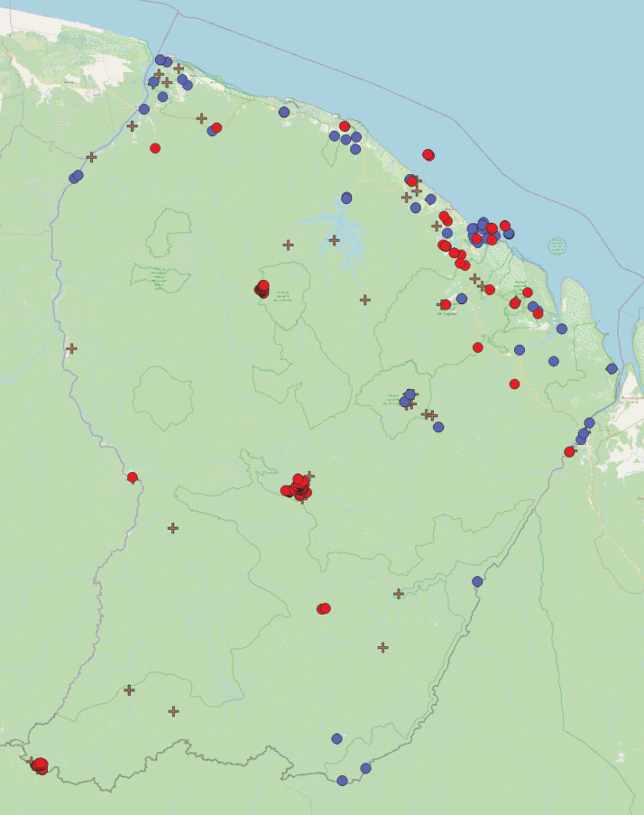644x815 pixels.
Task: Click the blue marker pair on the northwestern border river
Action: pos(77,177)
